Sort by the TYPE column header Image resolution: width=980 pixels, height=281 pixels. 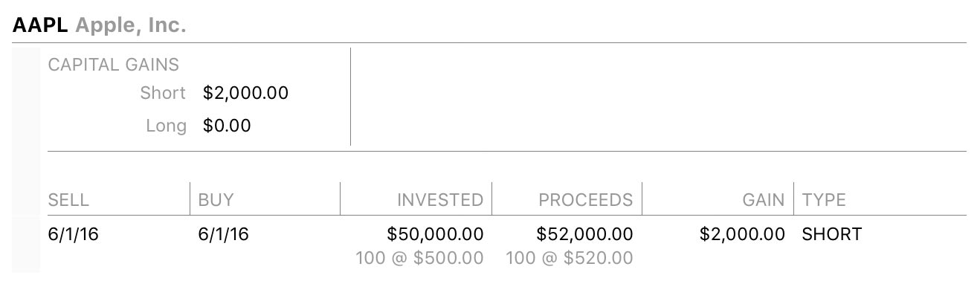point(824,200)
